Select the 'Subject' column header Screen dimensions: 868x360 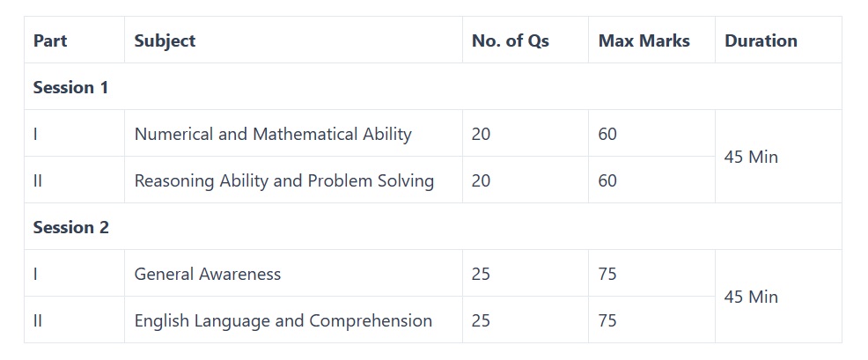pos(165,40)
